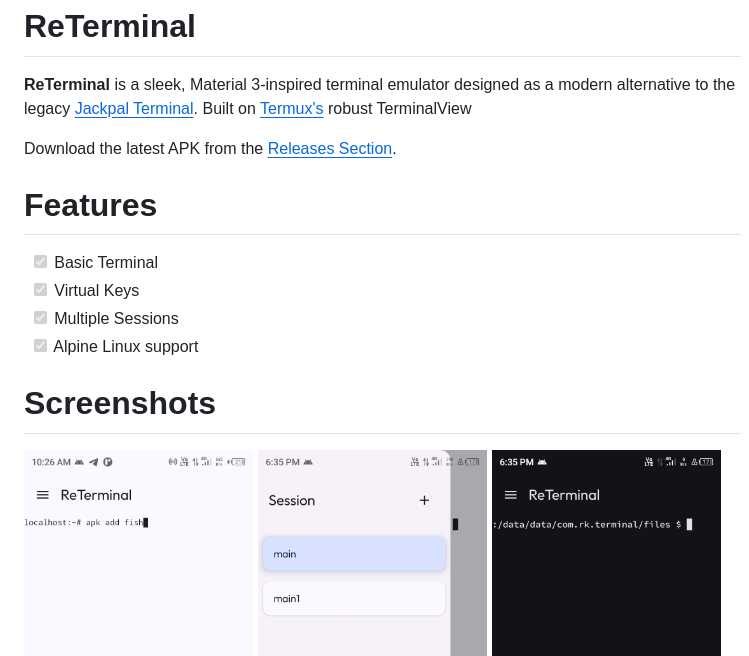The width and height of the screenshot is (749, 656).
Task: Follow the Releases Section link
Action: [330, 149]
